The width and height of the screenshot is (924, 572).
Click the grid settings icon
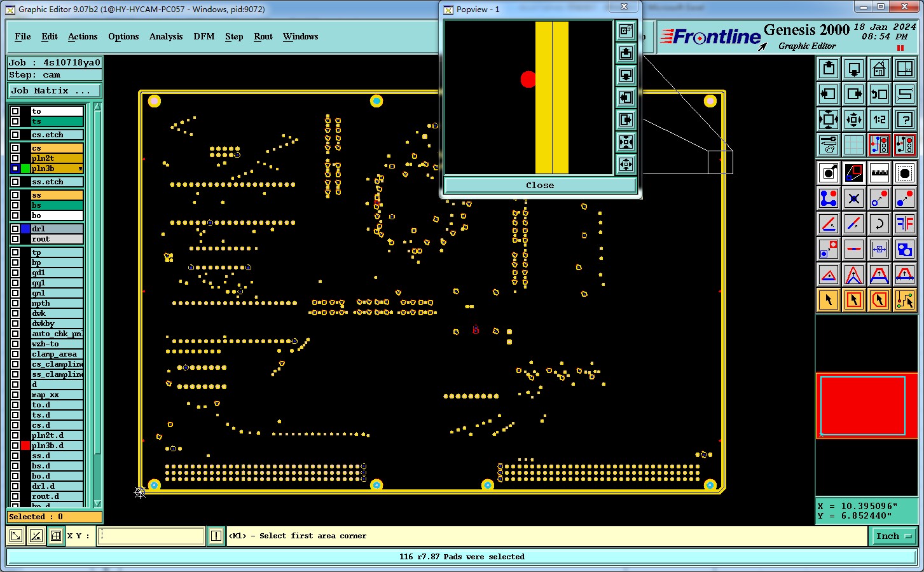point(853,144)
